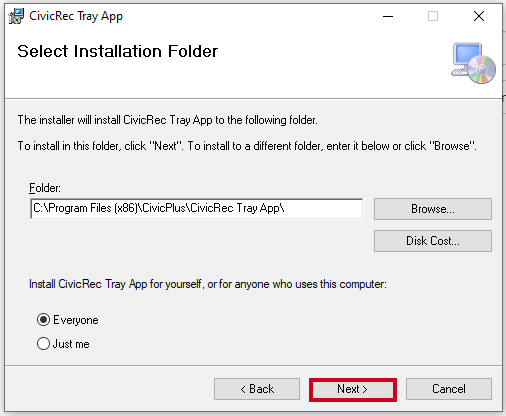
Task: Click the greyed-out maximize window button
Action: 433,16
